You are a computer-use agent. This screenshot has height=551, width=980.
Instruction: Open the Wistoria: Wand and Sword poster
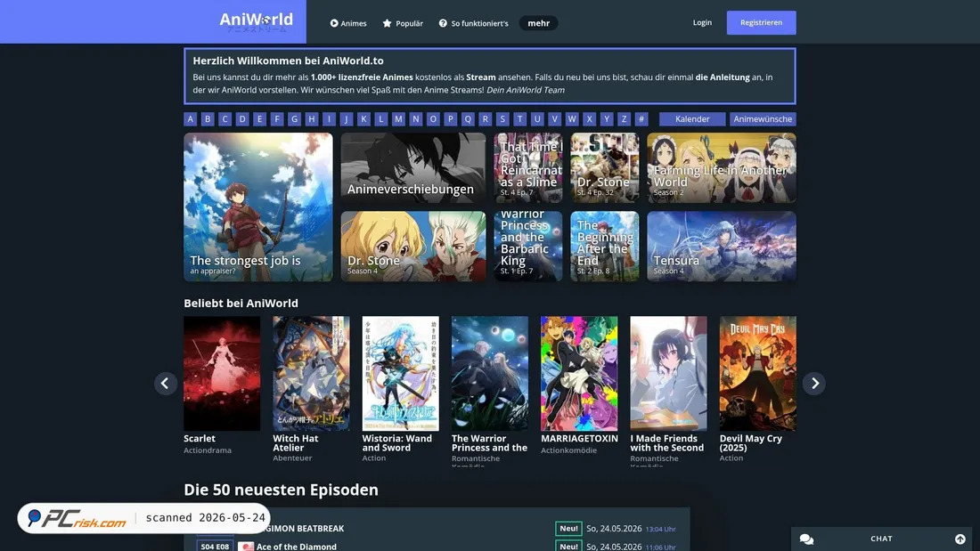[401, 373]
